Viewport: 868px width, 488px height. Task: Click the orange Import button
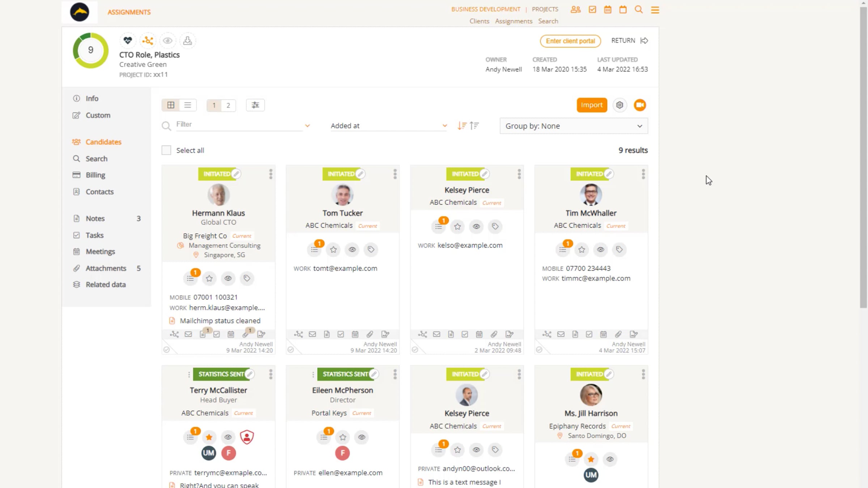592,105
